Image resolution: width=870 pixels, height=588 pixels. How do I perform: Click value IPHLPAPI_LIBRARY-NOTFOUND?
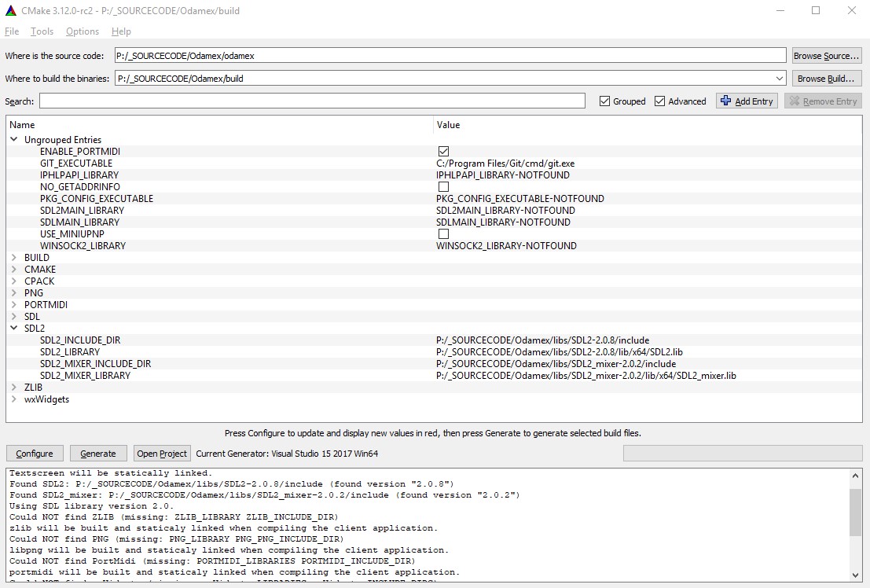click(x=503, y=175)
